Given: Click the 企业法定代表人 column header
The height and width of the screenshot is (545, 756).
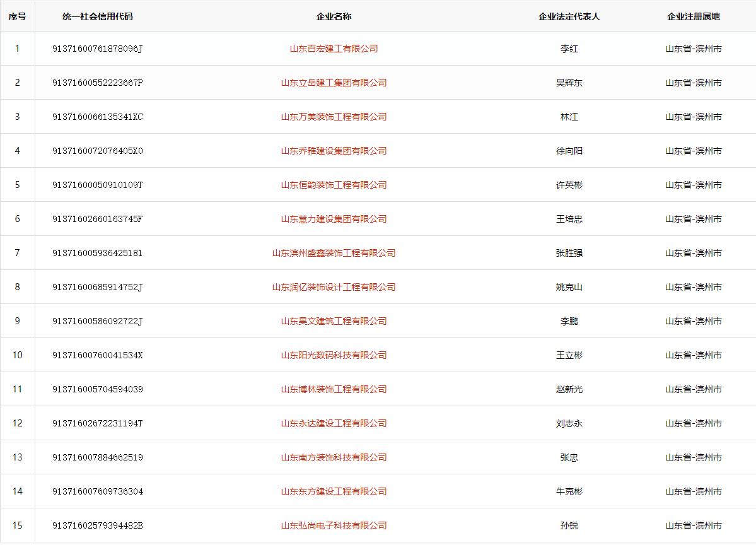Looking at the screenshot, I should pyautogui.click(x=569, y=16).
